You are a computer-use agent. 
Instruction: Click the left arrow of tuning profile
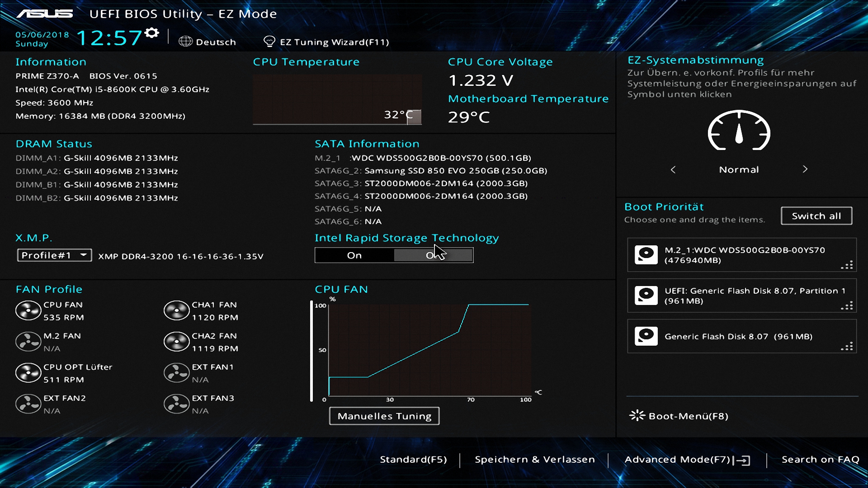coord(673,169)
